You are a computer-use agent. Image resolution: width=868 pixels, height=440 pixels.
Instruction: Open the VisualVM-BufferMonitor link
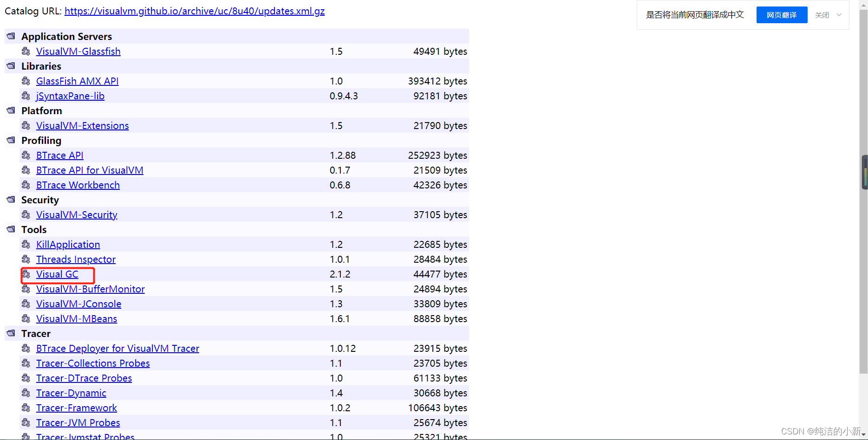click(91, 289)
